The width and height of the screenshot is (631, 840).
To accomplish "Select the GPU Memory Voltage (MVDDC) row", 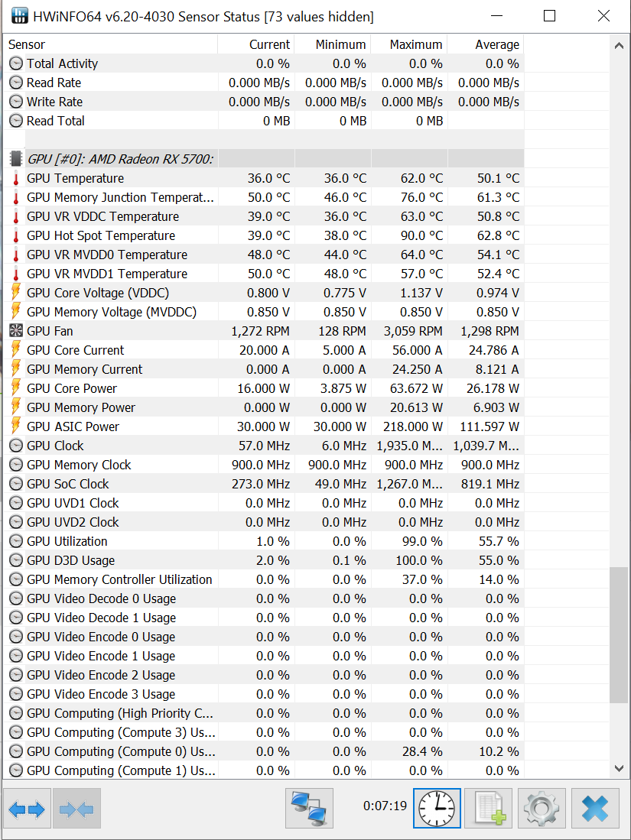I will click(264, 312).
